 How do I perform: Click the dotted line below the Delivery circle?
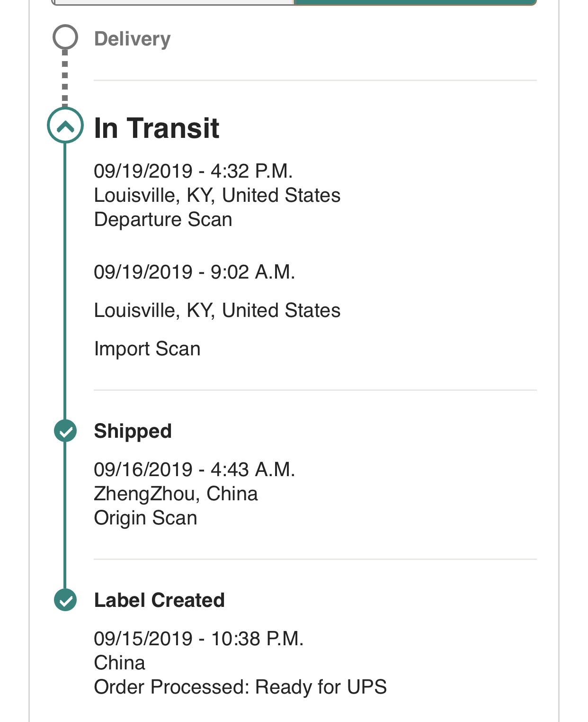pyautogui.click(x=65, y=78)
